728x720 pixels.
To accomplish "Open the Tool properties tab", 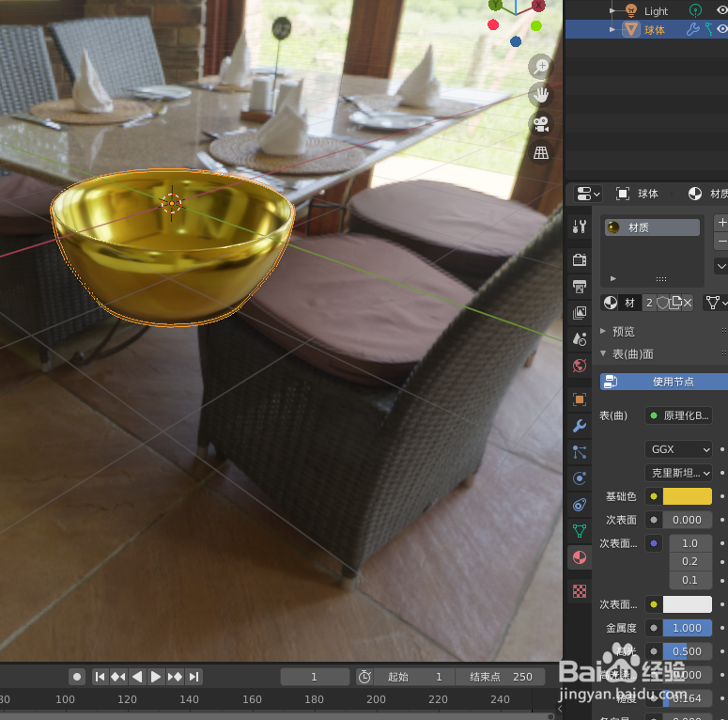I will (580, 227).
